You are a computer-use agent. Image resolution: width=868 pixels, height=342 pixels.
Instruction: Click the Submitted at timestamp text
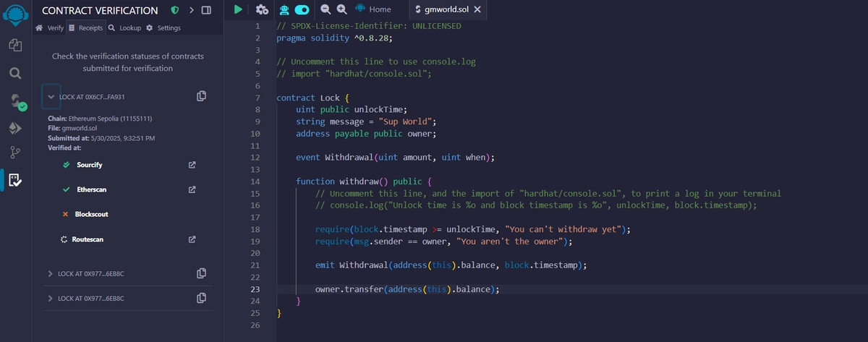tap(101, 137)
